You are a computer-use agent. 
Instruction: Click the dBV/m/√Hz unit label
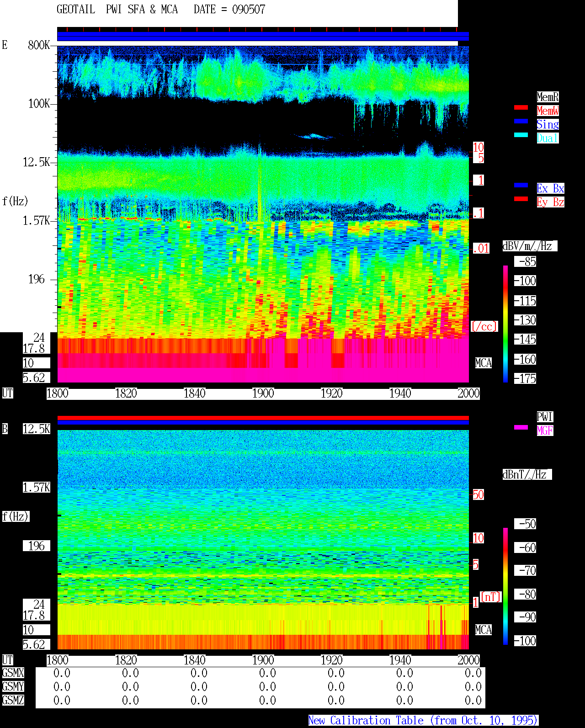click(530, 246)
